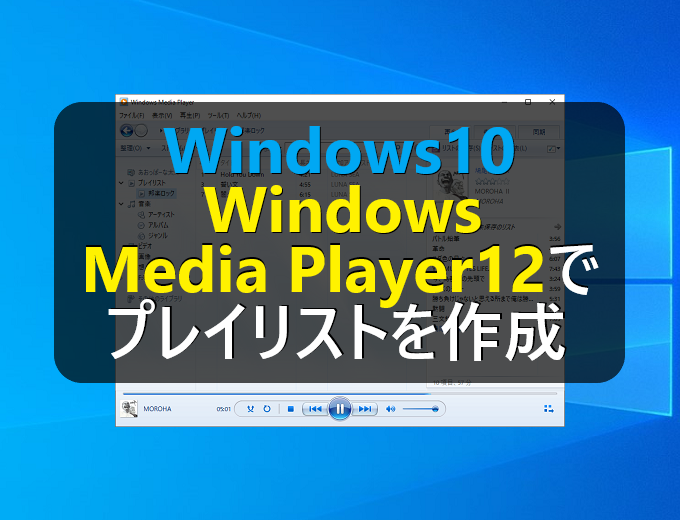Open the 再生(P) menu
The width and height of the screenshot is (680, 520).
click(190, 115)
